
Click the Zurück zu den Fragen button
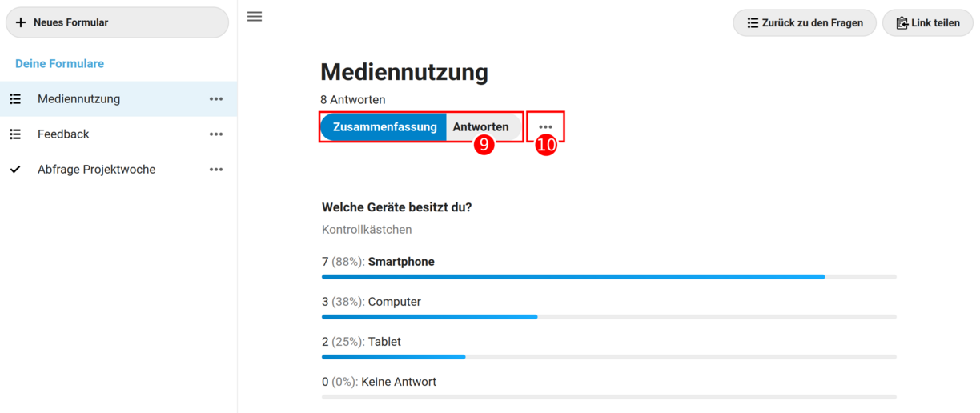point(805,23)
